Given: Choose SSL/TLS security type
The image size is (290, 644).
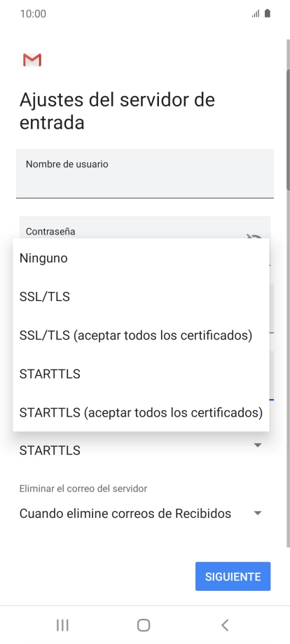Looking at the screenshot, I should (141, 297).
